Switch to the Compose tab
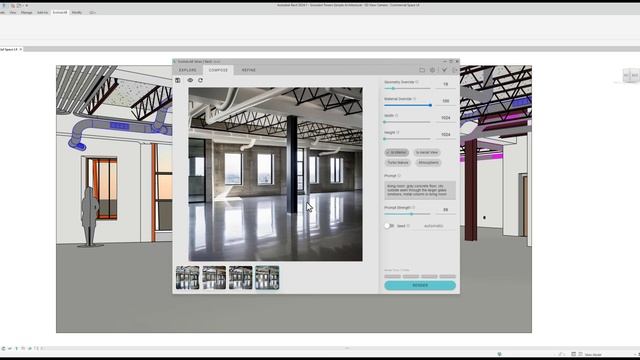The height and width of the screenshot is (360, 640). coord(218,70)
